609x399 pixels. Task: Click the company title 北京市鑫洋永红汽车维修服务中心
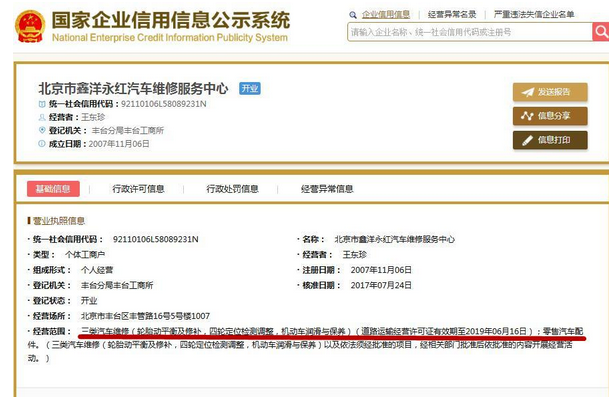point(133,89)
